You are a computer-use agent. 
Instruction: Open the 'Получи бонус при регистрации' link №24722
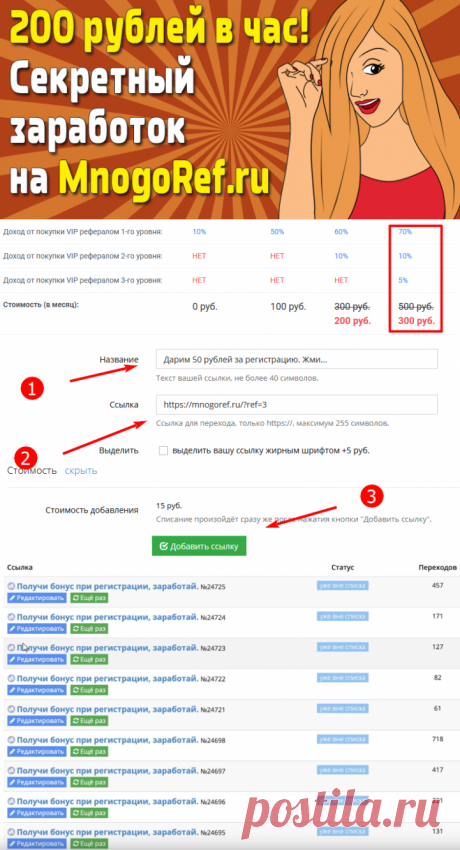click(x=107, y=678)
